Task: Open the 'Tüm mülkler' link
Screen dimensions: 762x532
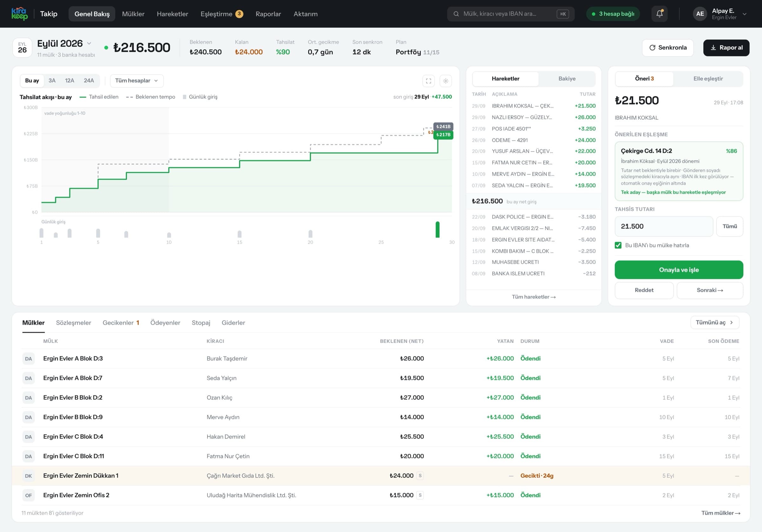Action: [721, 513]
